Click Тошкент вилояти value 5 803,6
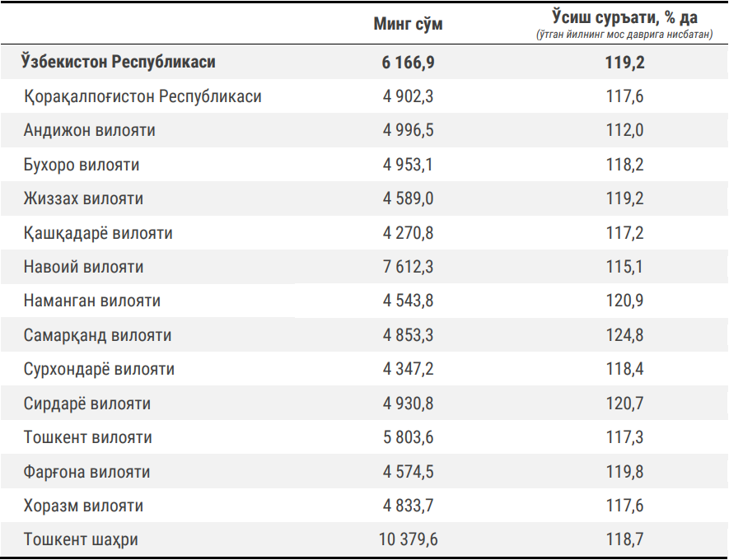729x560 pixels. pyautogui.click(x=408, y=437)
